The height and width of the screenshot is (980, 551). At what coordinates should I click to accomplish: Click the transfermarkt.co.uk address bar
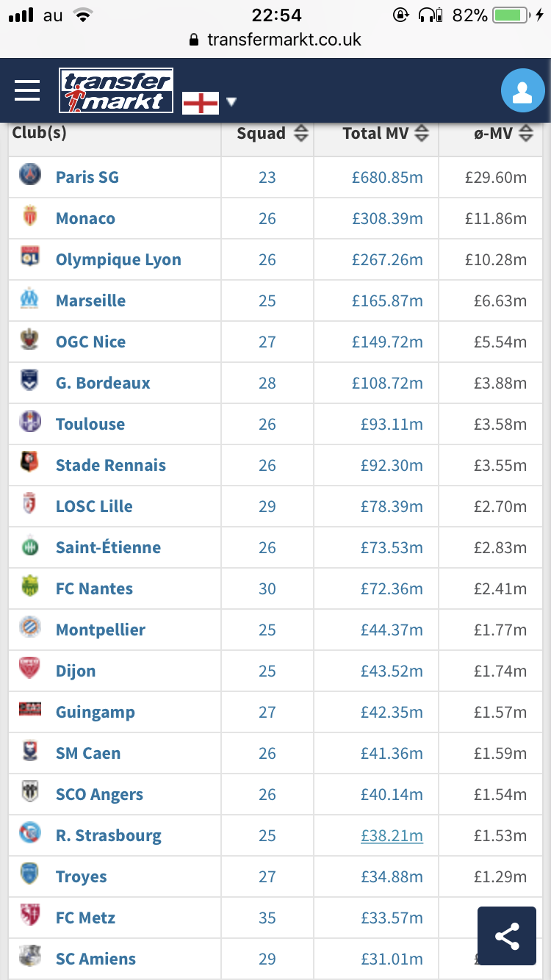click(x=275, y=40)
